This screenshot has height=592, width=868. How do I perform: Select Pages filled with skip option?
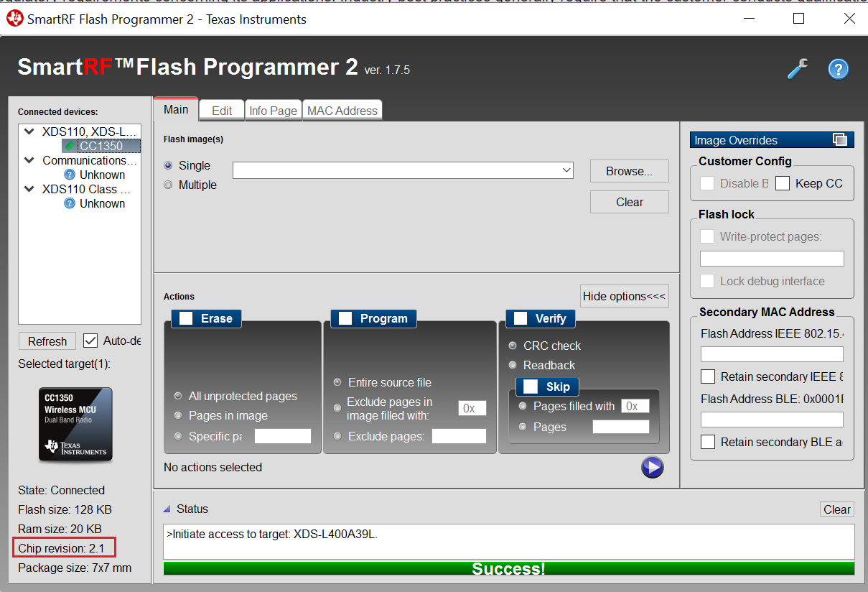[x=522, y=406]
